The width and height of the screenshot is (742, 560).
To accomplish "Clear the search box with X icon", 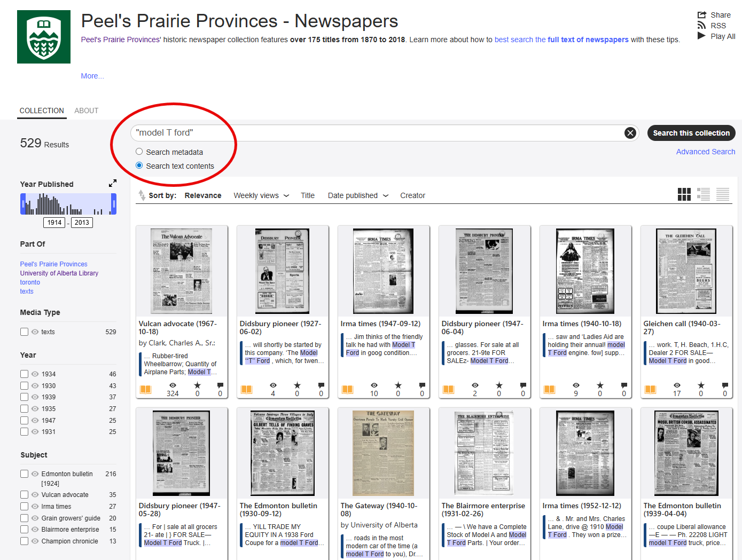I will click(x=630, y=133).
